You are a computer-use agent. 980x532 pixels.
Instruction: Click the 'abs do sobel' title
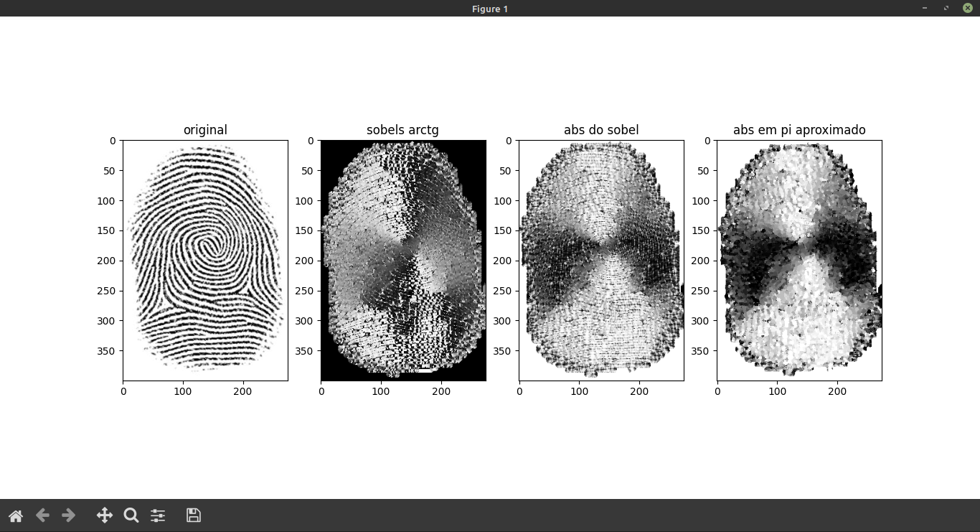pos(601,130)
